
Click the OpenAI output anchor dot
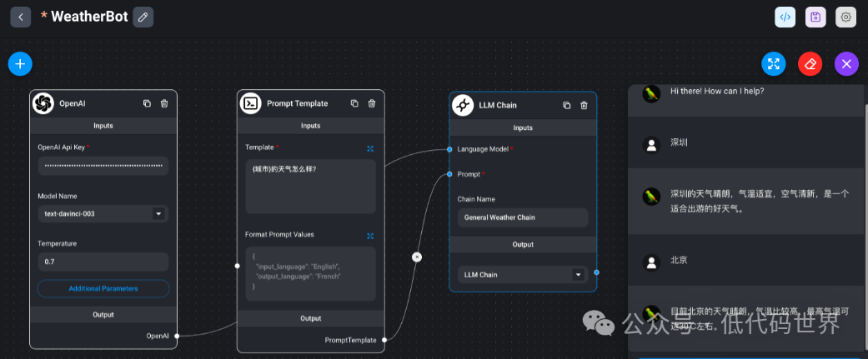(x=177, y=336)
